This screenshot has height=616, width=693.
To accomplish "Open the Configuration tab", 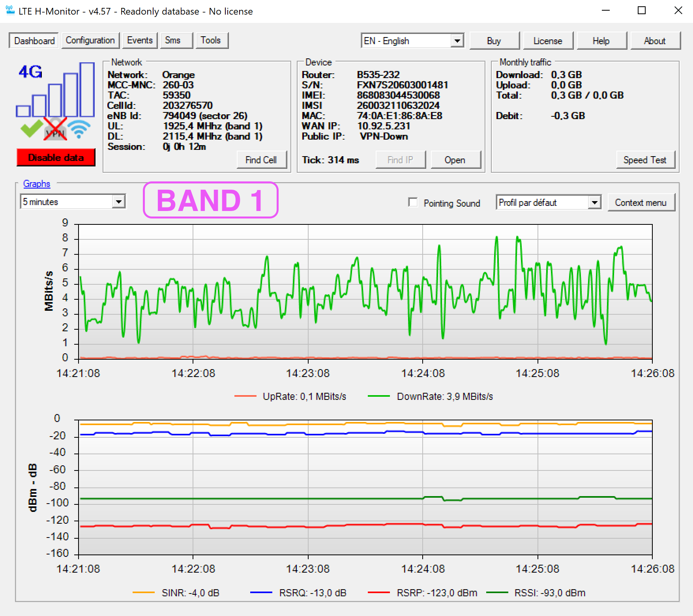I will pyautogui.click(x=90, y=40).
